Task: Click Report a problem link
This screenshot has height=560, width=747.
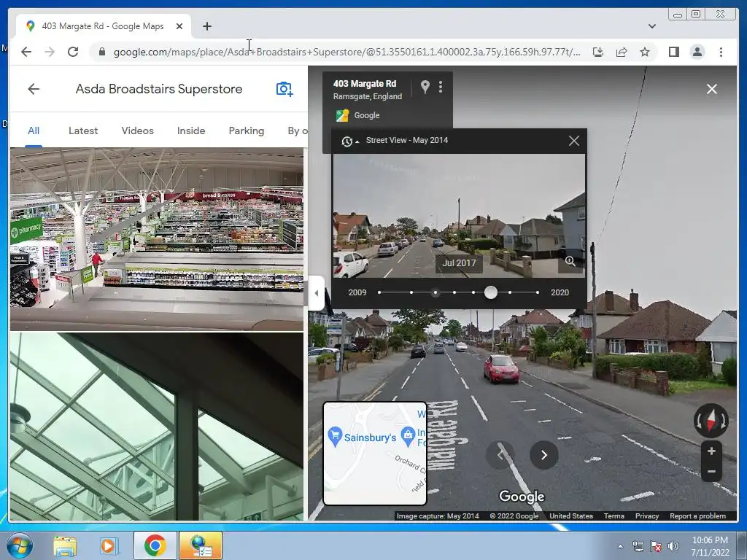Action: point(697,516)
